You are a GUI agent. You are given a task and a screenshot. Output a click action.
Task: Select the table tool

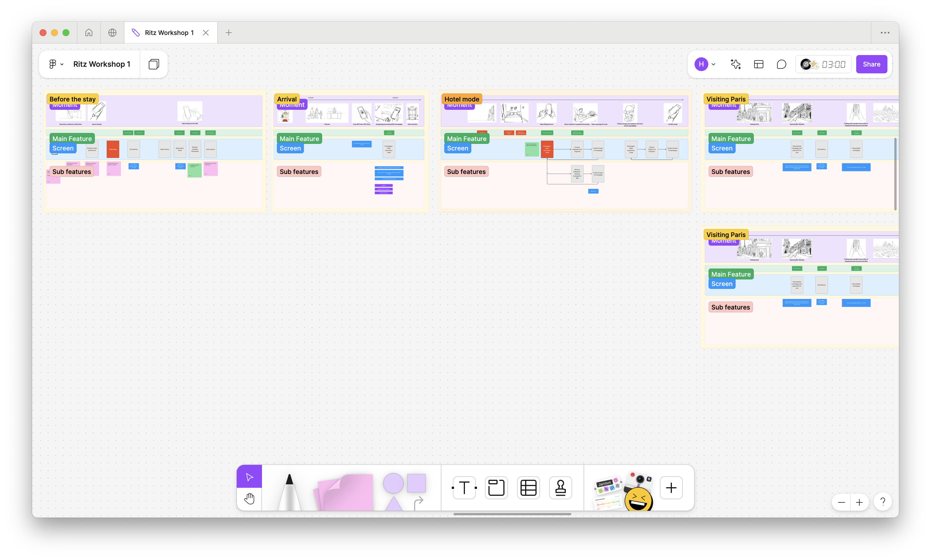pyautogui.click(x=528, y=487)
